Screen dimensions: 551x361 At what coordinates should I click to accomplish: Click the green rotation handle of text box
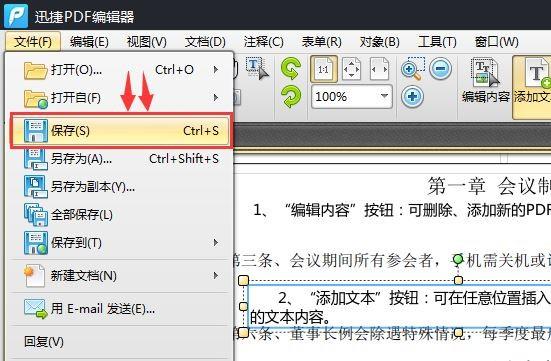458,259
